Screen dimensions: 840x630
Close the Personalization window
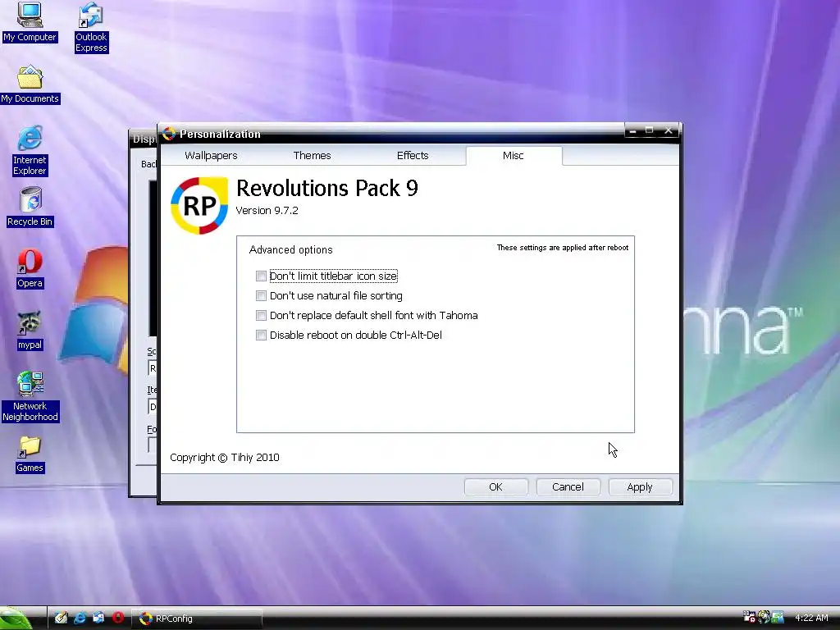(x=668, y=130)
